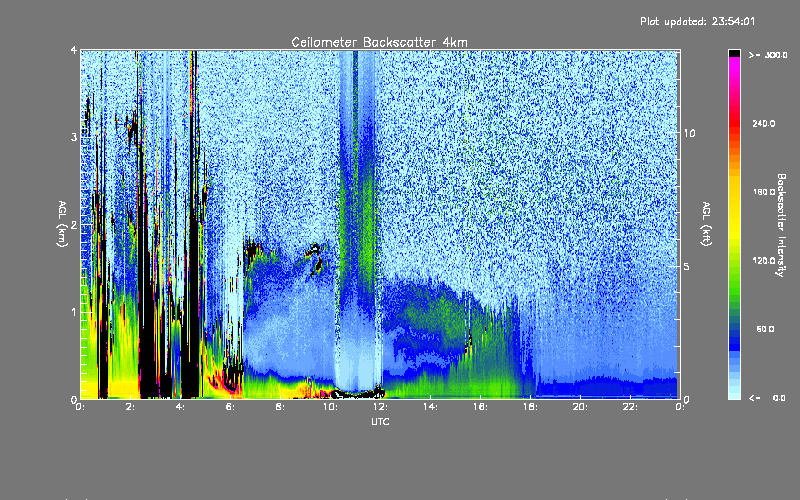Viewport: 800px width, 500px height.
Task: Select the "12:" UTC time tick
Action: 380,407
